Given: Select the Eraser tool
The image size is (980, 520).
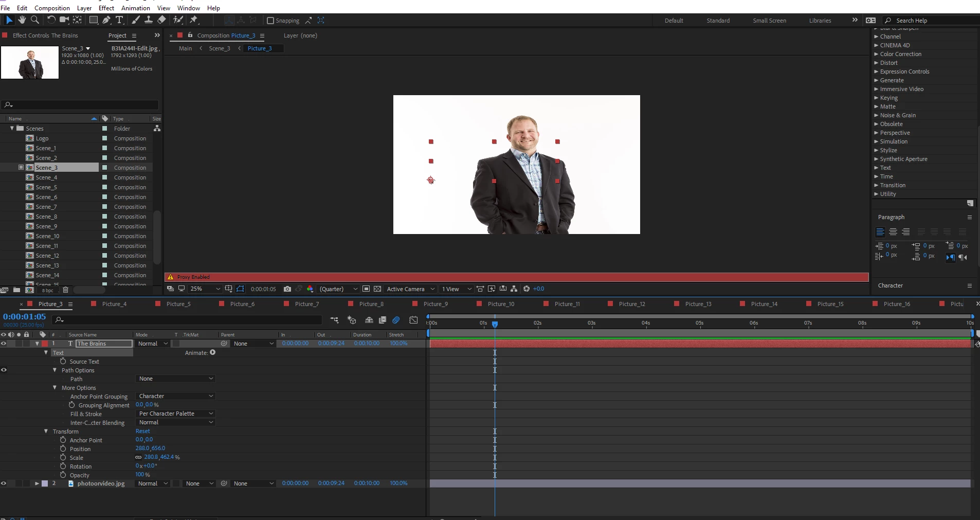Looking at the screenshot, I should click(x=161, y=20).
